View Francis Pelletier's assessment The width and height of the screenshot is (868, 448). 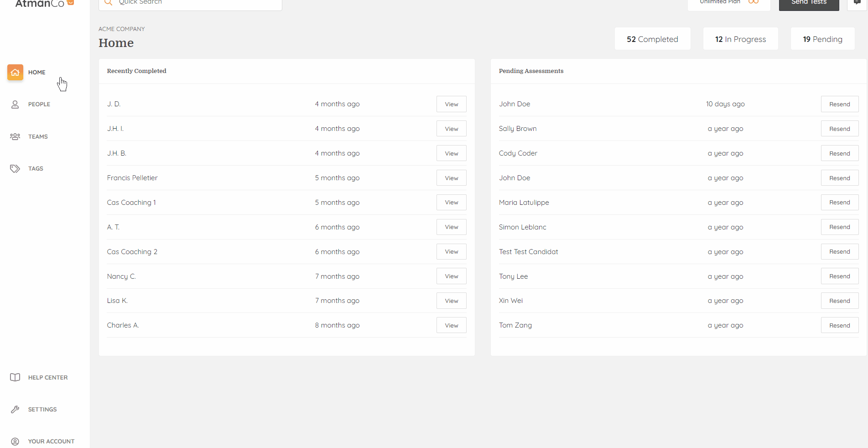point(452,178)
